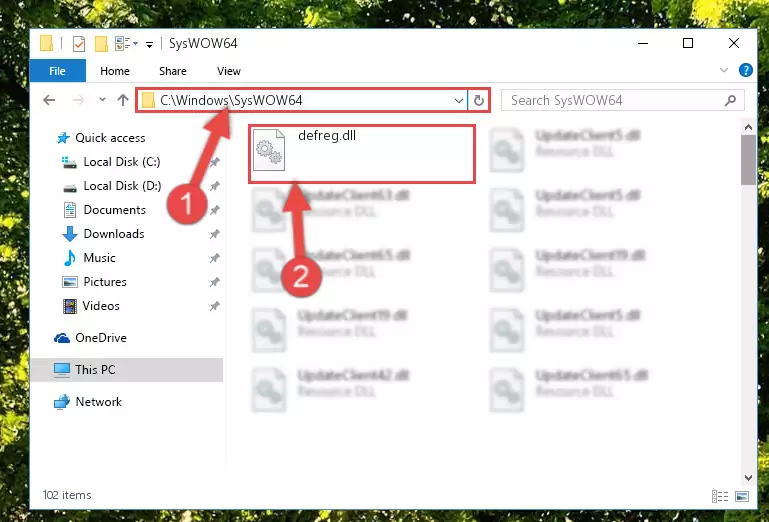Open Videos in sidebar

101,306
